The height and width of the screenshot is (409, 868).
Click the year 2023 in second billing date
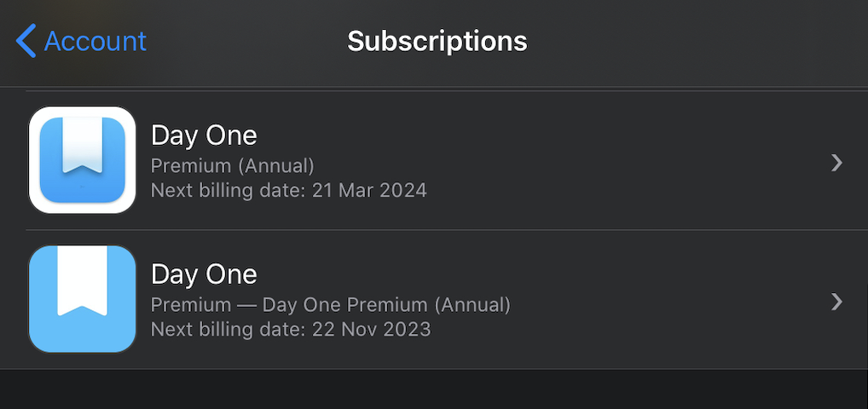pos(405,329)
